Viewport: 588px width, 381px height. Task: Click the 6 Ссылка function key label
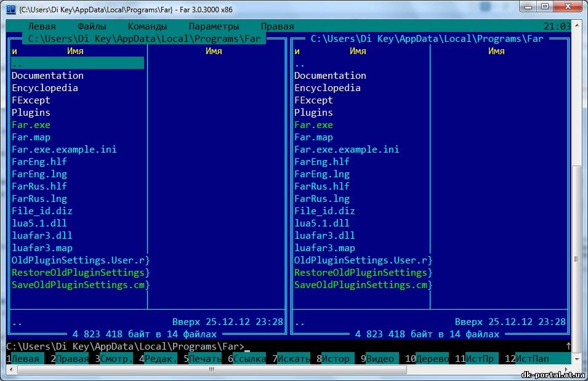247,359
